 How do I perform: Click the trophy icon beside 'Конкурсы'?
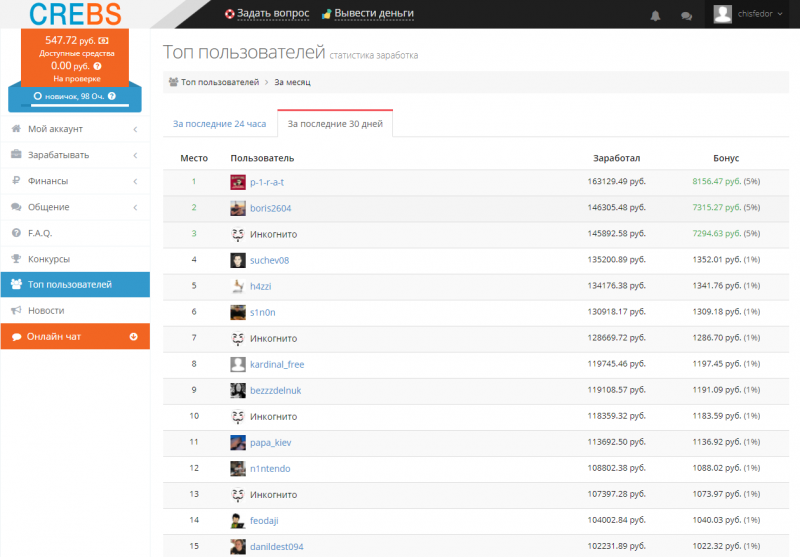pos(16,259)
